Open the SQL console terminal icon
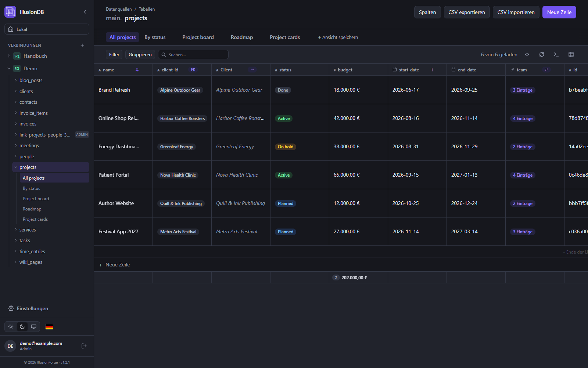The height and width of the screenshot is (368, 588). [x=556, y=54]
